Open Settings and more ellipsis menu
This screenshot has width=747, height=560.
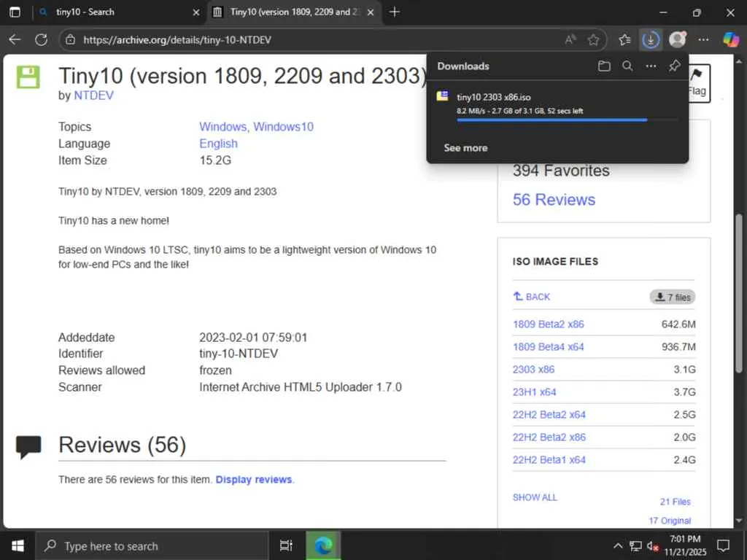point(704,40)
